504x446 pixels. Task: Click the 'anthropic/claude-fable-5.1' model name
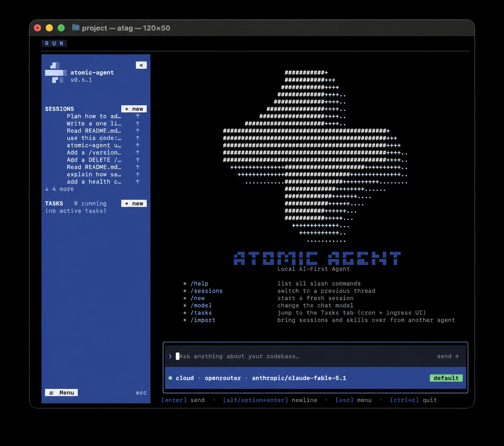pos(299,378)
